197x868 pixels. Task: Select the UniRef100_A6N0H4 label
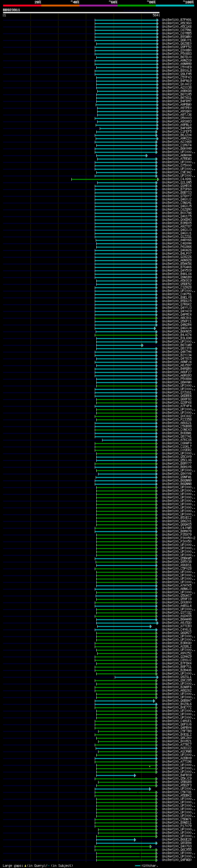pos(176,156)
